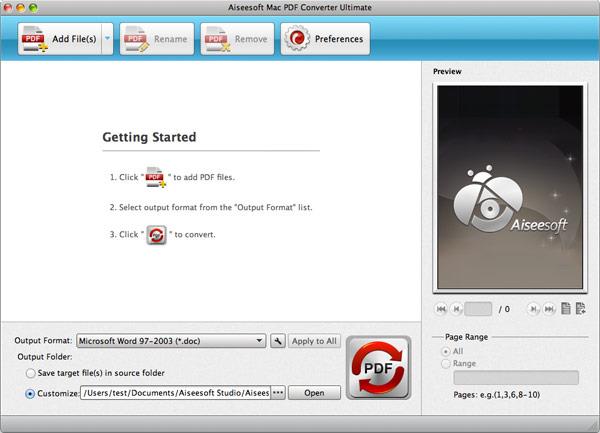Click the document with plus icon

[x=580, y=308]
